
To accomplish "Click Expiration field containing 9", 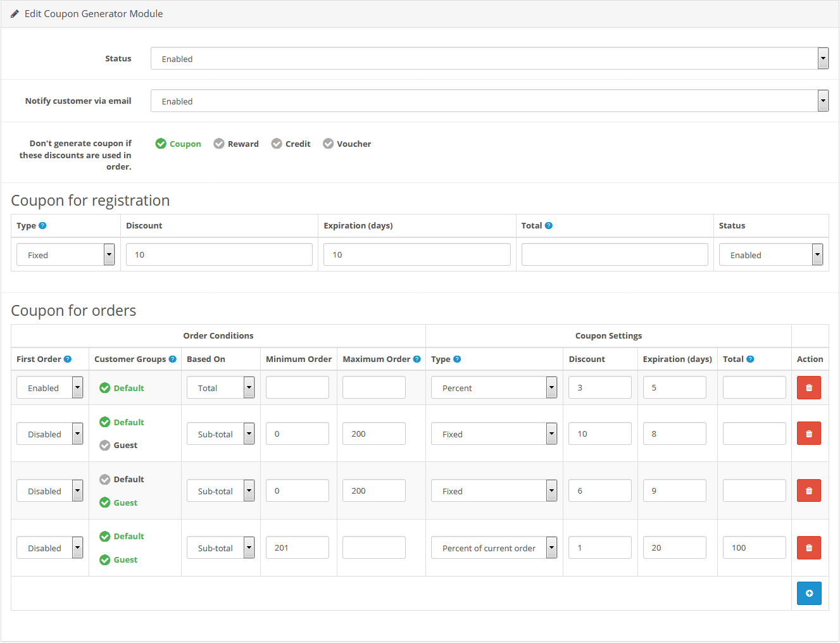I will click(674, 490).
